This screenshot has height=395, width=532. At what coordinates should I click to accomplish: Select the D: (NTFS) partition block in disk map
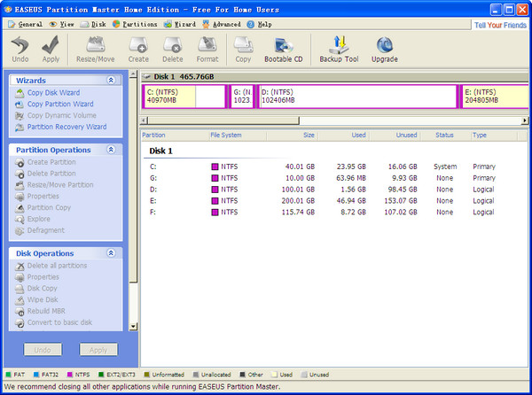[x=355, y=96]
